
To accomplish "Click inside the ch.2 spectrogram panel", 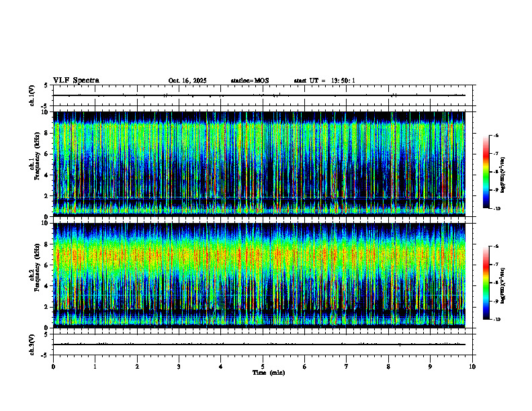I will pos(259,275).
